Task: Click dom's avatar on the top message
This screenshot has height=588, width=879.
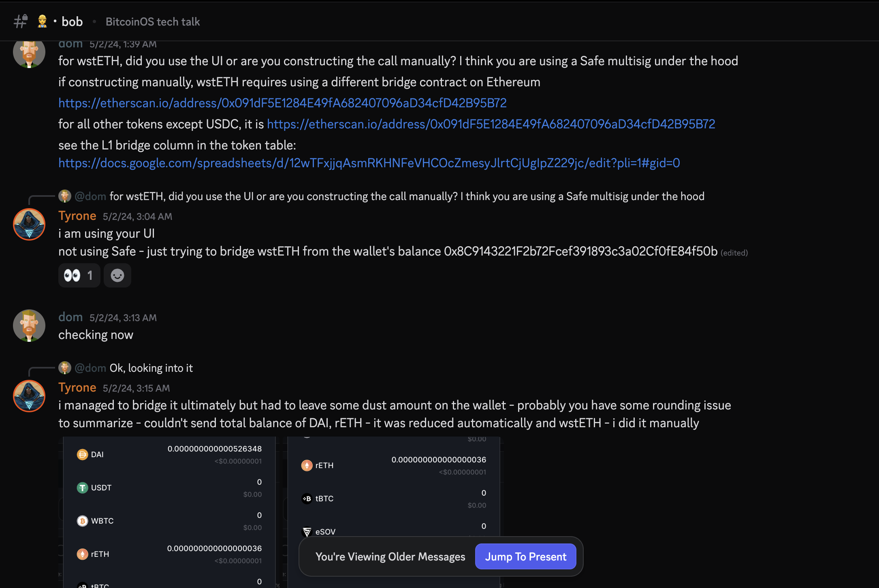Action: [x=29, y=53]
